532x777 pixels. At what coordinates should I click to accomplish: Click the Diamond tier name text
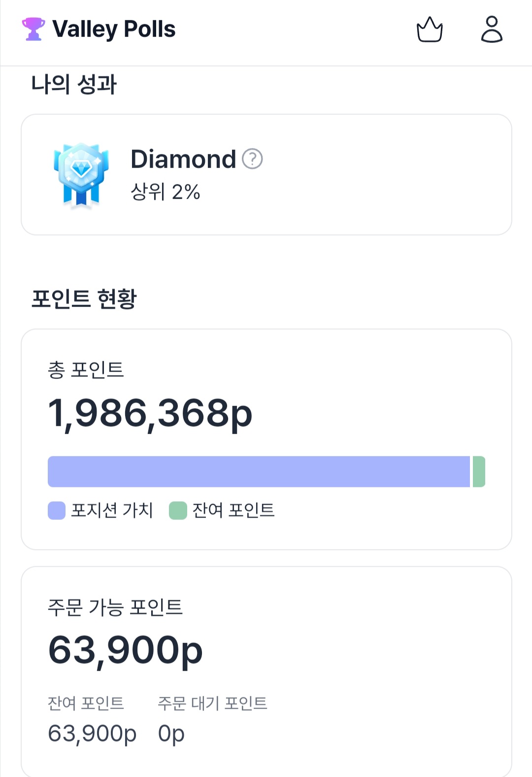click(183, 159)
